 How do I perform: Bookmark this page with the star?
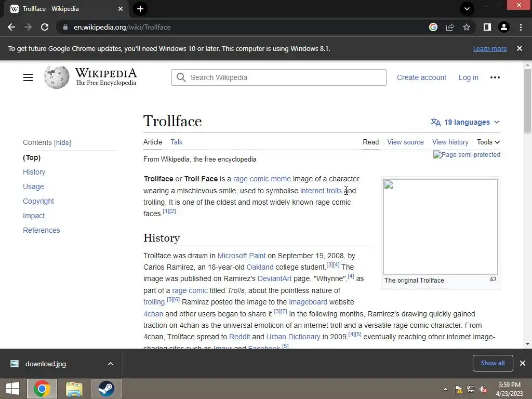coord(467,27)
